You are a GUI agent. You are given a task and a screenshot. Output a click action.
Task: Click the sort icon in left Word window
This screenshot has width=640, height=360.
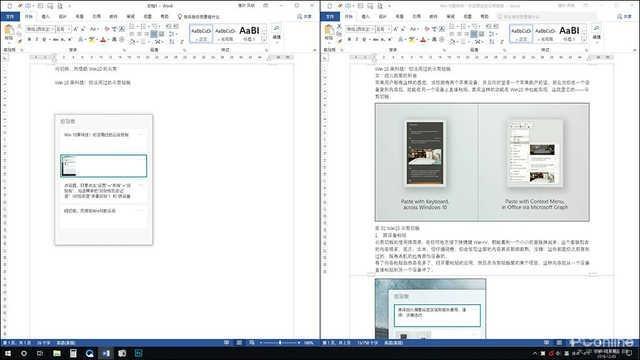pyautogui.click(x=172, y=42)
